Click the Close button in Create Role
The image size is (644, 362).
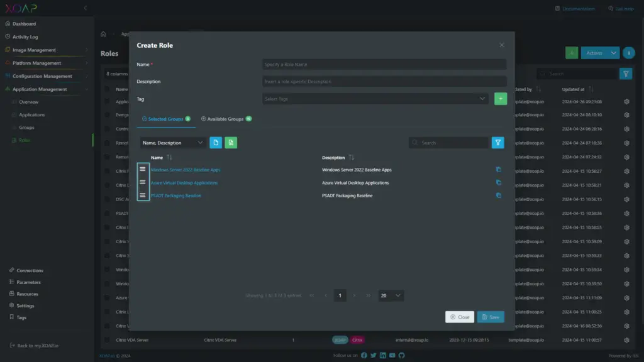coord(459,317)
